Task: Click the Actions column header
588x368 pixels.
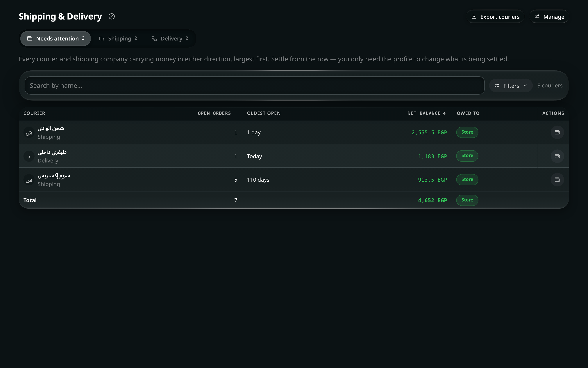Action: click(553, 113)
